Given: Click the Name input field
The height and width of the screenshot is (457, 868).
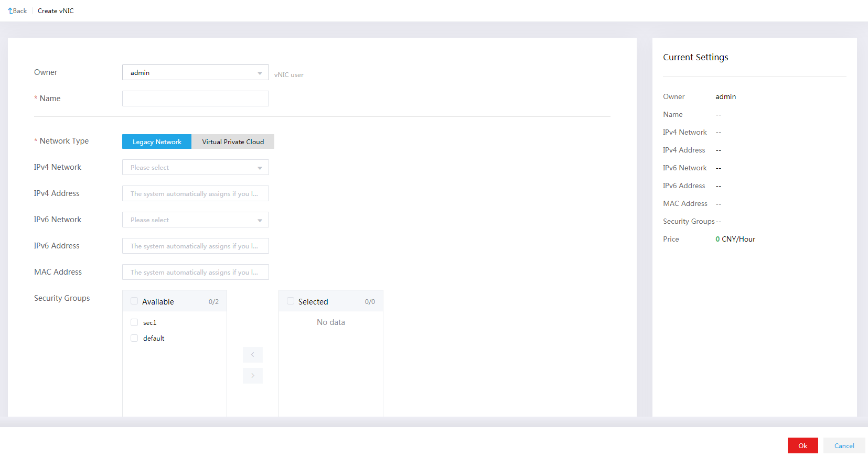Looking at the screenshot, I should (x=196, y=99).
